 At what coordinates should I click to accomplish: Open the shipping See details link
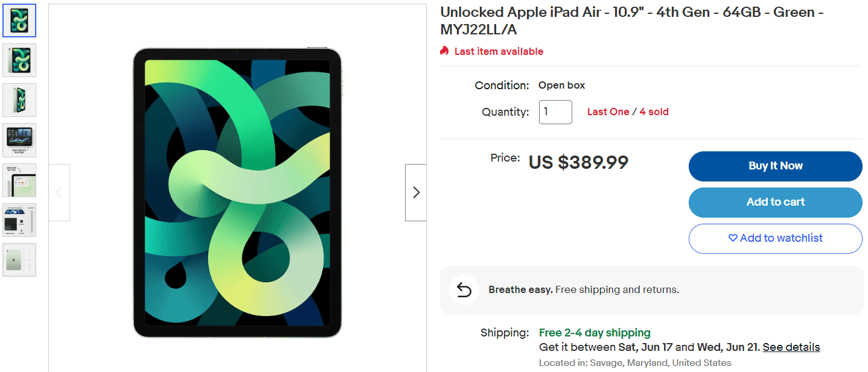point(791,347)
